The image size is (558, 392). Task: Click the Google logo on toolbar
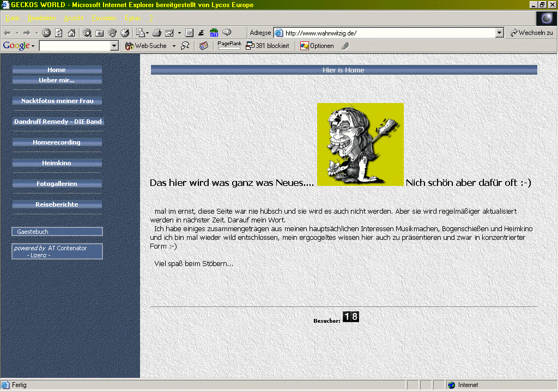(16, 46)
